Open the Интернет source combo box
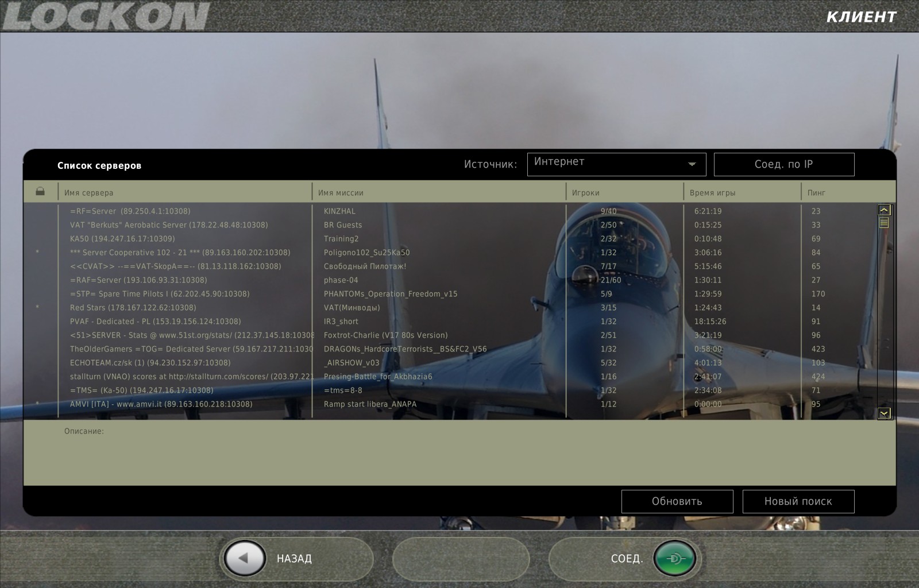Image resolution: width=919 pixels, height=588 pixels. [609, 164]
